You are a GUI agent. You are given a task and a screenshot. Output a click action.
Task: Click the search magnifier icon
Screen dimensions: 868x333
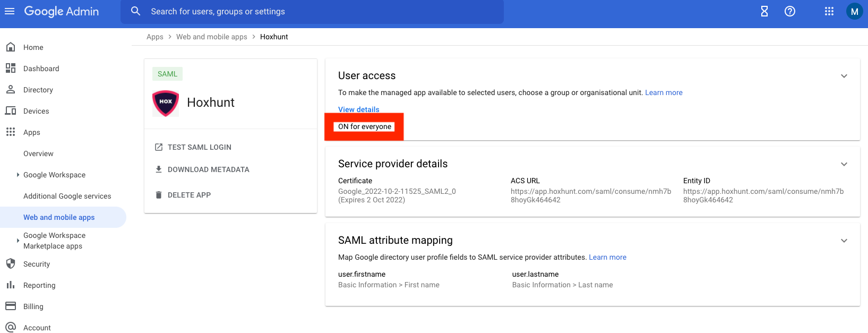136,11
